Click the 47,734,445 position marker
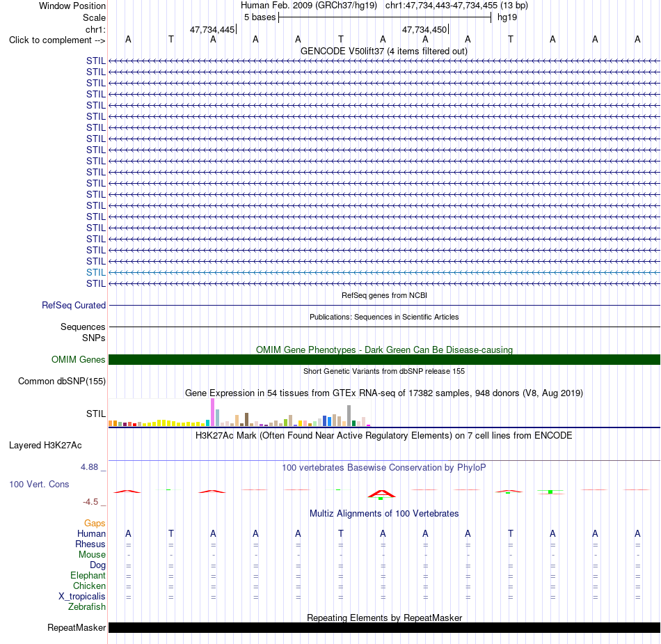 pos(212,29)
